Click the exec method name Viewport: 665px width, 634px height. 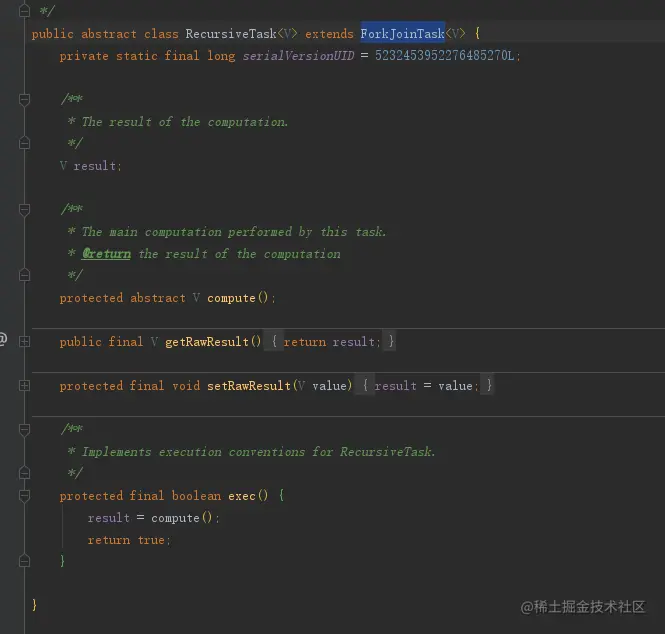(242, 495)
